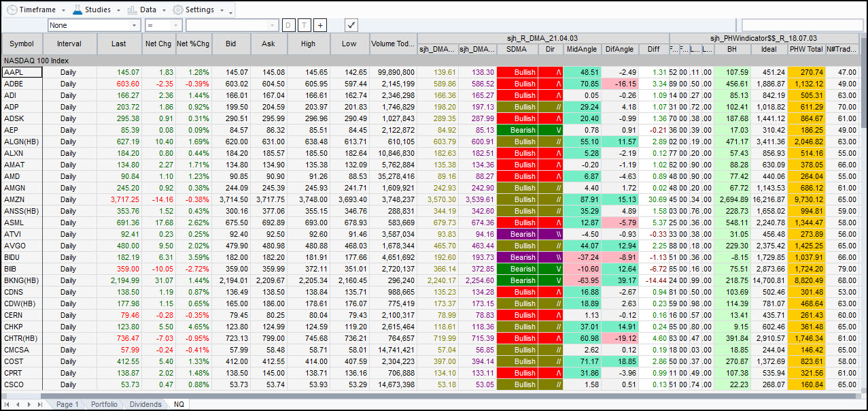The height and width of the screenshot is (411, 868).
Task: Select the AAPL symbol cell
Action: tap(22, 72)
